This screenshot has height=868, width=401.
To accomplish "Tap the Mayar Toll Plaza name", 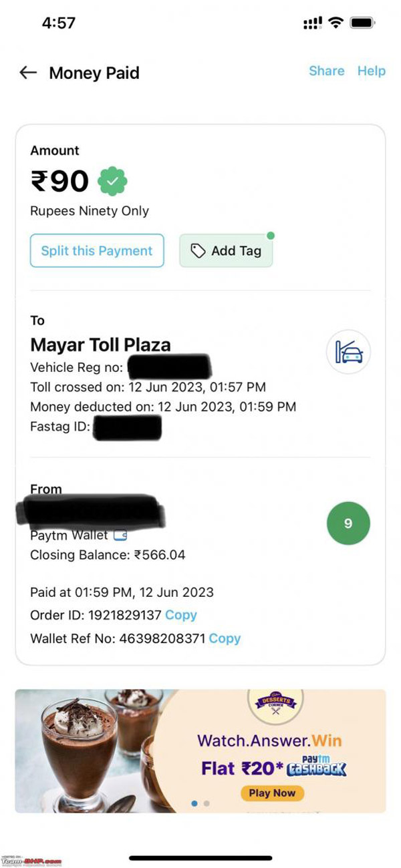I will (100, 345).
